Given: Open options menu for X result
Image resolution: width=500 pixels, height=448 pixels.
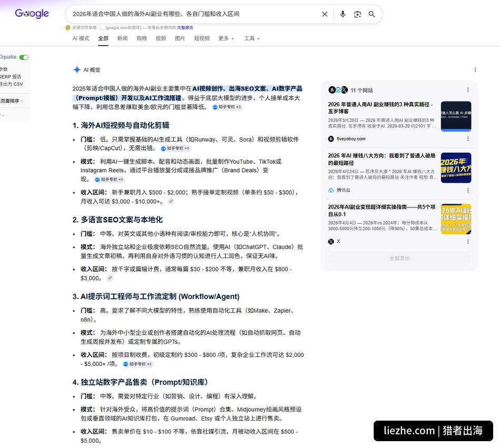Looking at the screenshot, I should (468, 242).
